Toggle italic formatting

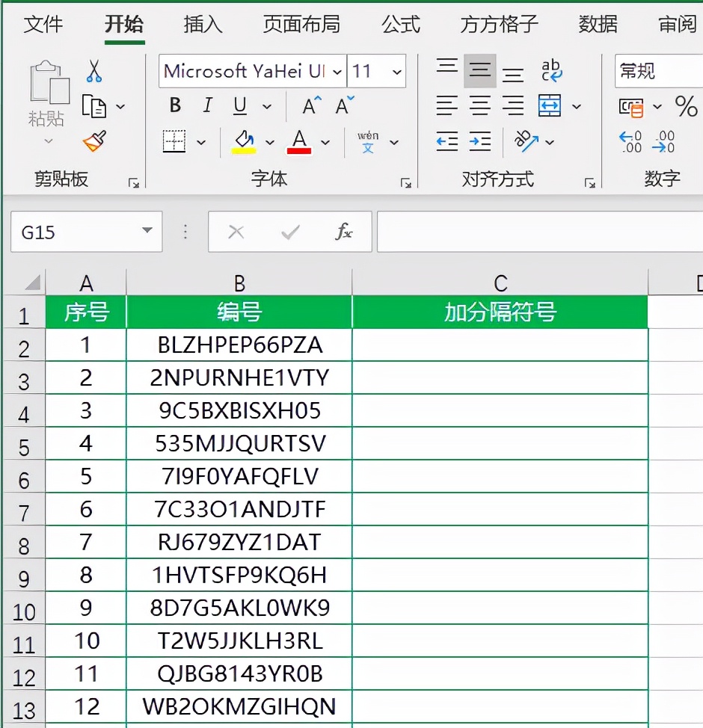(208, 106)
